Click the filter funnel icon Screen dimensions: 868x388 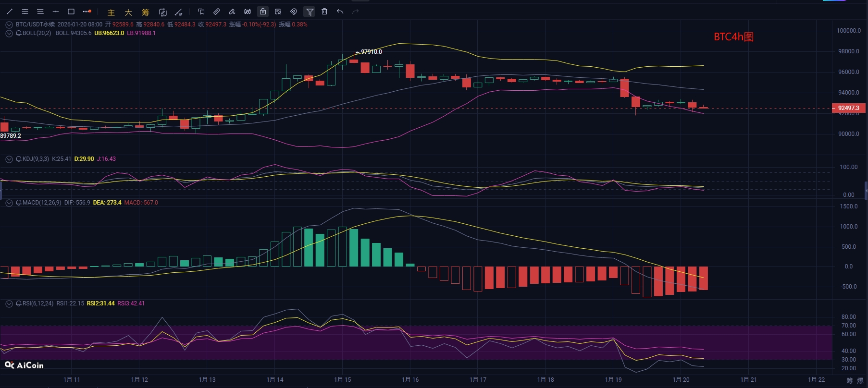click(x=310, y=12)
